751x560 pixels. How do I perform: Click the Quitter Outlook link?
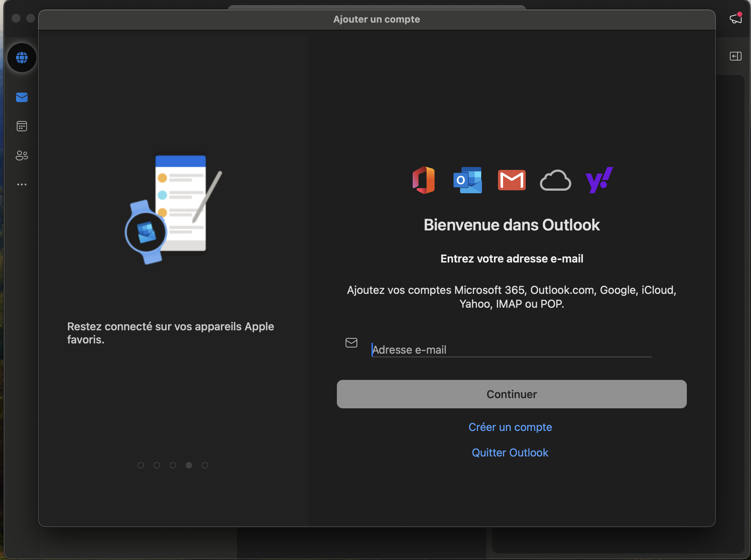[x=510, y=452]
